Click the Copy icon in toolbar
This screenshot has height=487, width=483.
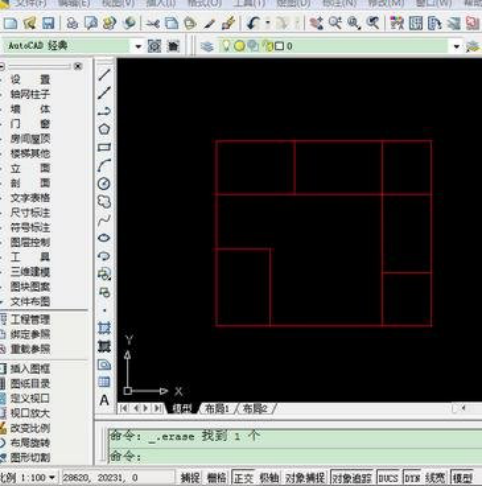pyautogui.click(x=172, y=23)
